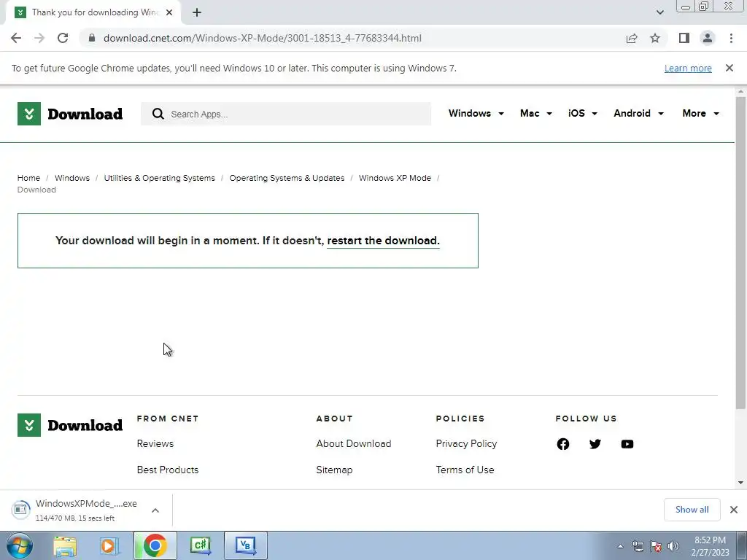Open the network tray icon

[638, 546]
